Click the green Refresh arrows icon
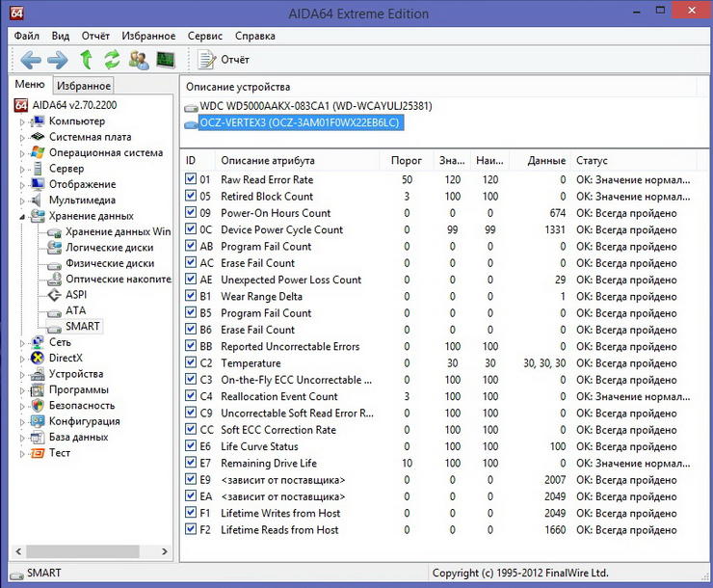Viewport: 713px width, 588px height. tap(112, 60)
